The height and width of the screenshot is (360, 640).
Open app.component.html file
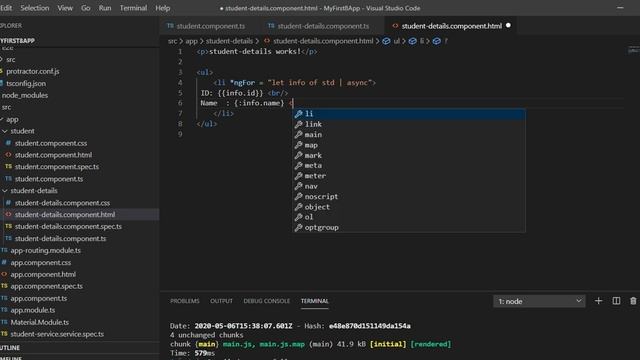[43, 274]
